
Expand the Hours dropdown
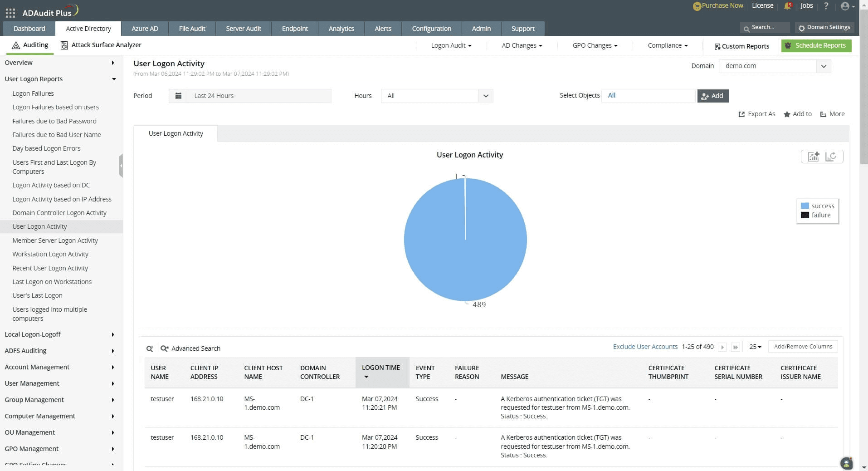pos(486,96)
